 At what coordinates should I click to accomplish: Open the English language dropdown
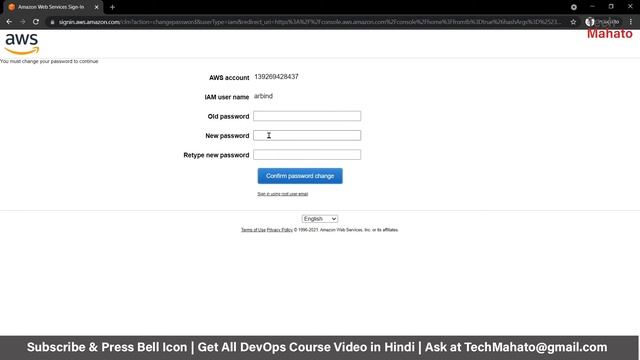(320, 219)
